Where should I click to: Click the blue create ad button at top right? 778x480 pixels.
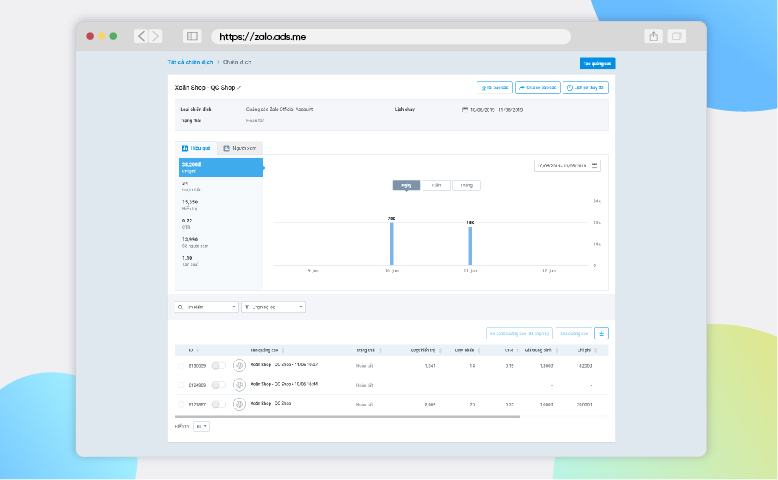coord(597,63)
